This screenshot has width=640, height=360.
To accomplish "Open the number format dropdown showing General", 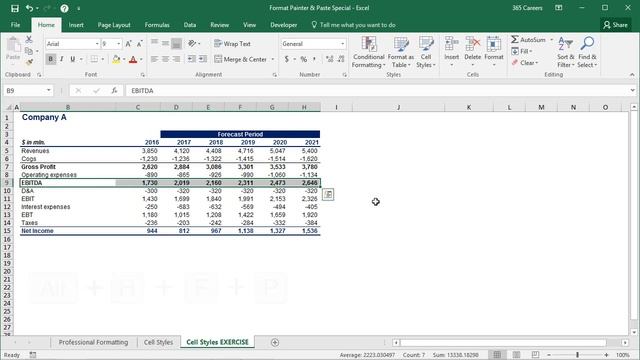I will tap(342, 44).
